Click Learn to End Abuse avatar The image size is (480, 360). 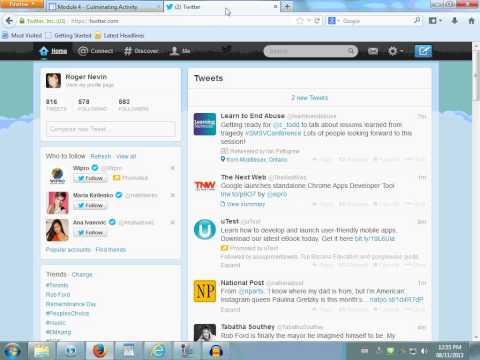click(205, 124)
